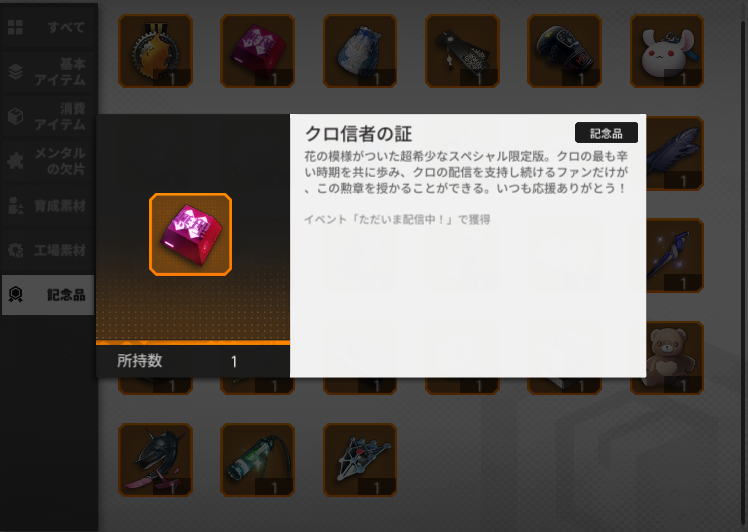Pick the spiderweb crown item
The image size is (748, 532).
(360, 460)
